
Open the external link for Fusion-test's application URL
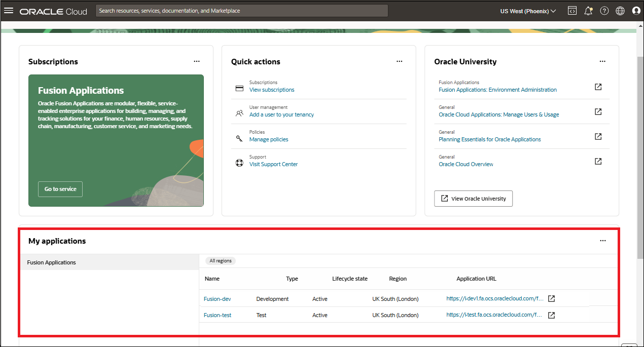click(x=551, y=315)
